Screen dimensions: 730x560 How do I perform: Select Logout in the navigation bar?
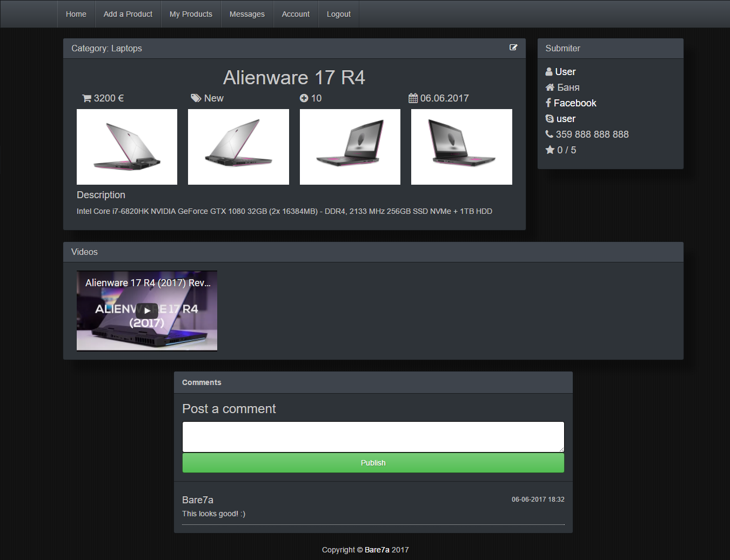pyautogui.click(x=339, y=14)
